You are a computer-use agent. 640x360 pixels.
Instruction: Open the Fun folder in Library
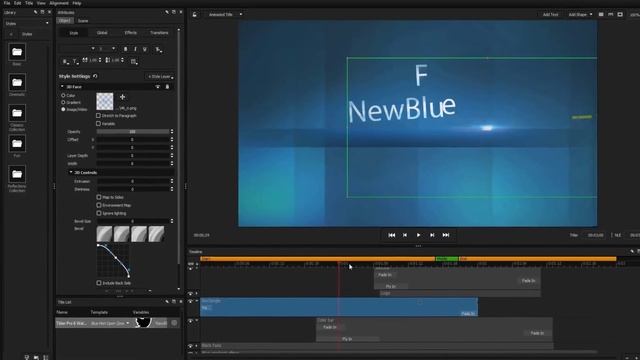(17, 144)
